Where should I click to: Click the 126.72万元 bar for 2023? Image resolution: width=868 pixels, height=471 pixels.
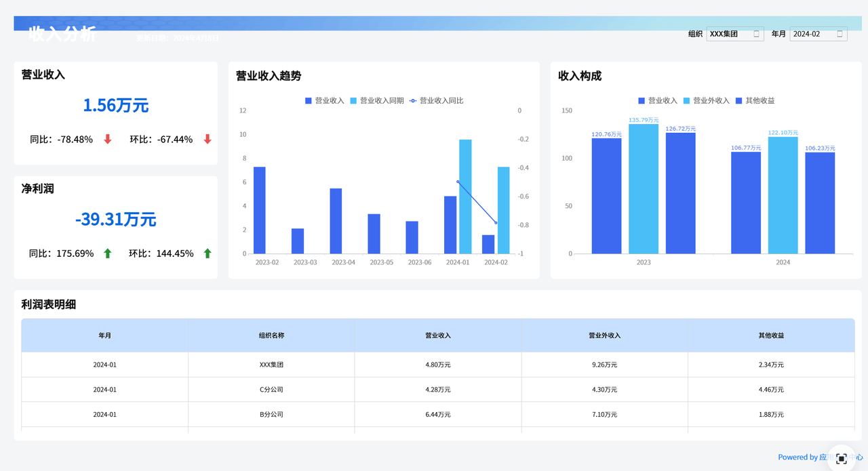[x=681, y=193]
